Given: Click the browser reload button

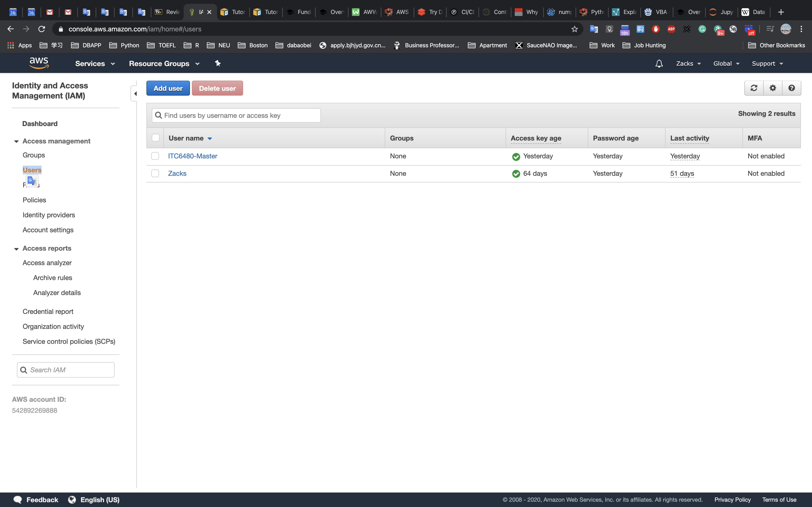Looking at the screenshot, I should click(42, 29).
